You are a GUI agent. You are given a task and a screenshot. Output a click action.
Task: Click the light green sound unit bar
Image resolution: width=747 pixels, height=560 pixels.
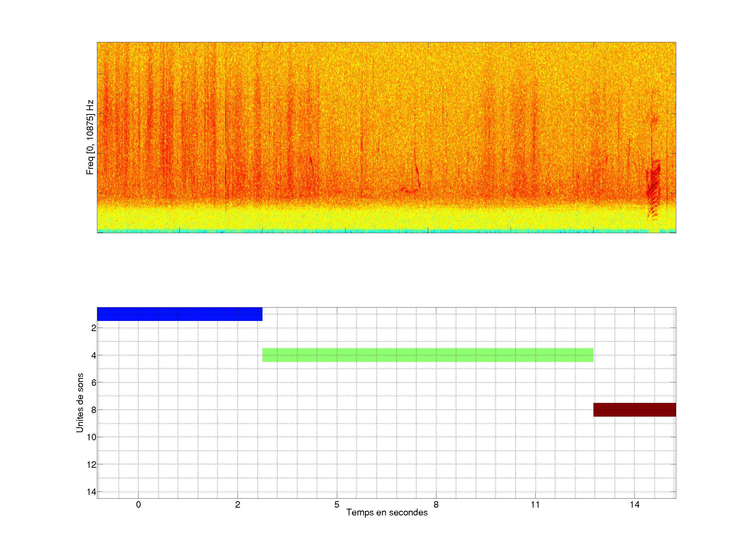pyautogui.click(x=427, y=355)
